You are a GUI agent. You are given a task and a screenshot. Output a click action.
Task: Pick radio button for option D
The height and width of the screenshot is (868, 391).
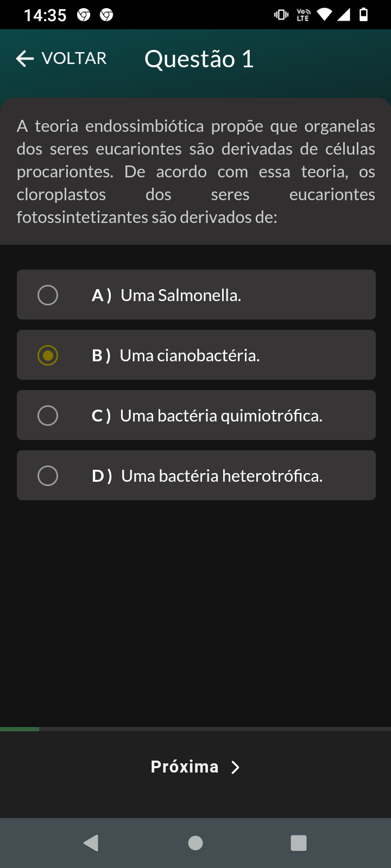[x=48, y=476]
